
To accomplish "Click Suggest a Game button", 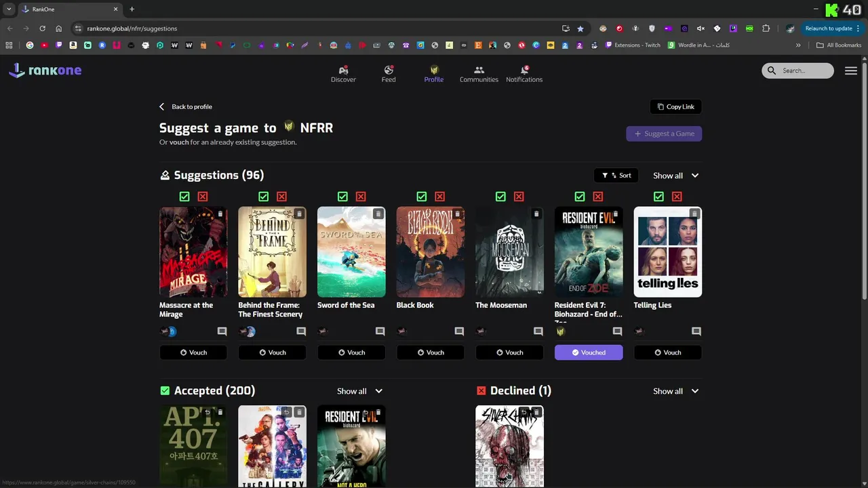I will pos(664,134).
